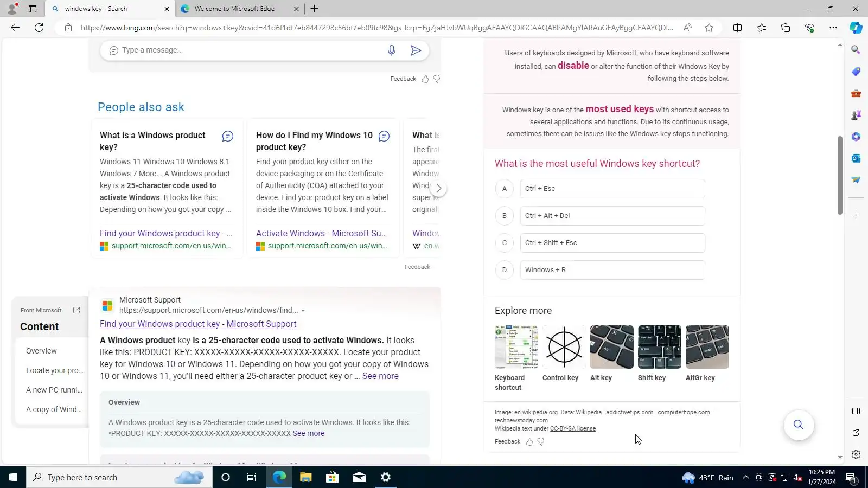Open 'Find your Windows product key - Microsoft Support' link
This screenshot has height=488, width=868.
click(198, 324)
